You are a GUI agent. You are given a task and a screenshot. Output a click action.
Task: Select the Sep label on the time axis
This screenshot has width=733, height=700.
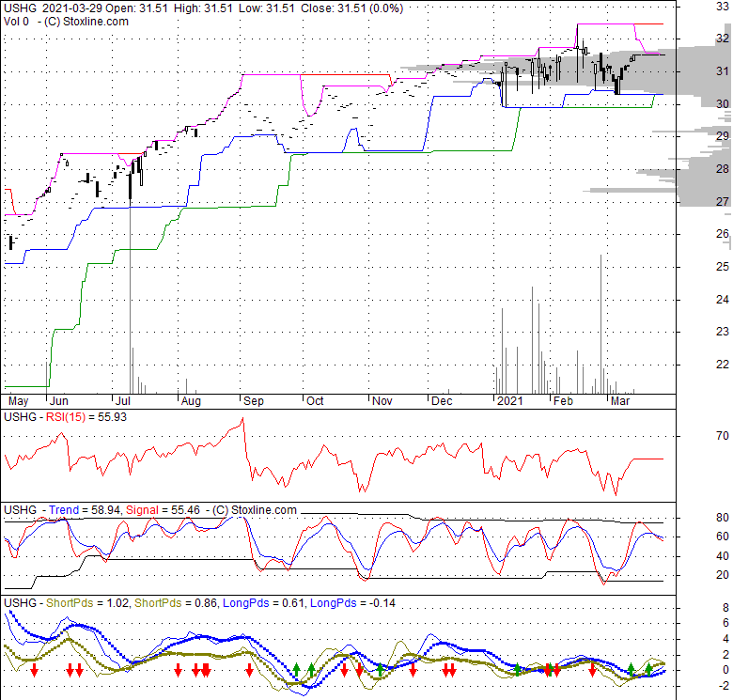[x=254, y=401]
